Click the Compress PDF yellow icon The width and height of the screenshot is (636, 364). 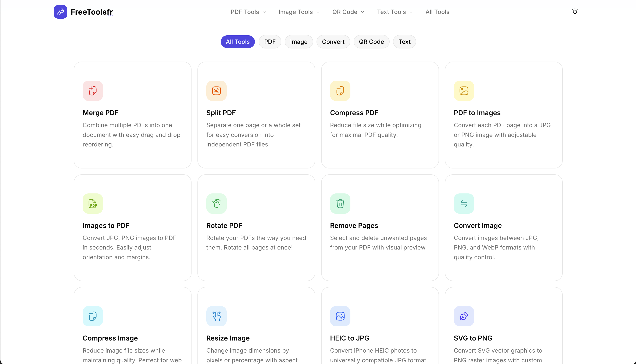pyautogui.click(x=340, y=91)
